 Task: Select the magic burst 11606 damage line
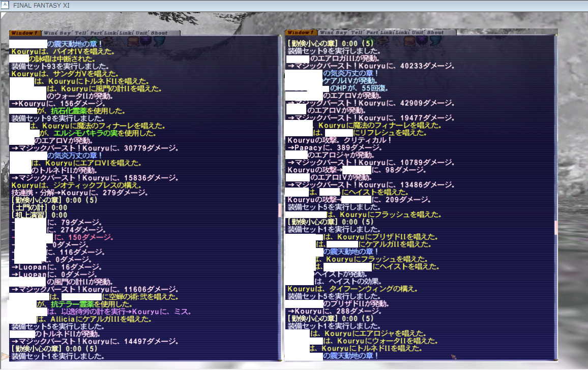click(95, 289)
